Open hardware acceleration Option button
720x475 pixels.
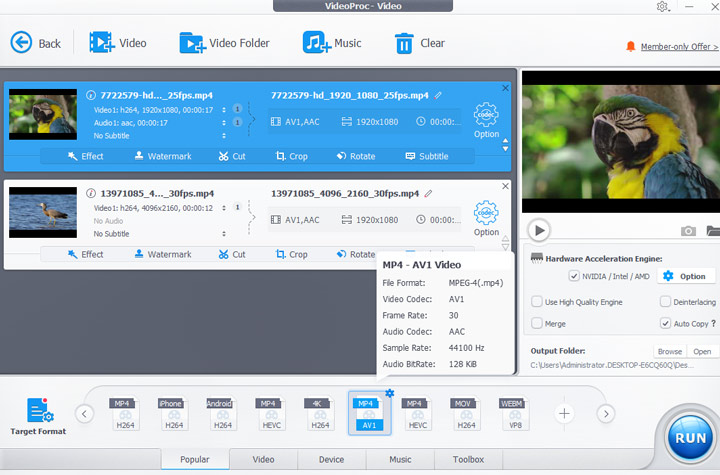686,276
